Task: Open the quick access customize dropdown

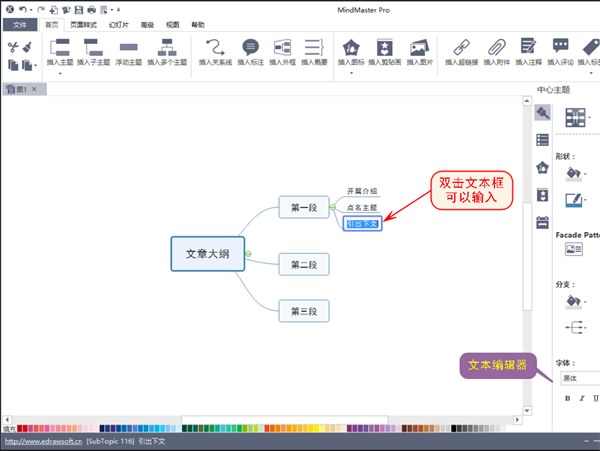Action: pyautogui.click(x=118, y=10)
